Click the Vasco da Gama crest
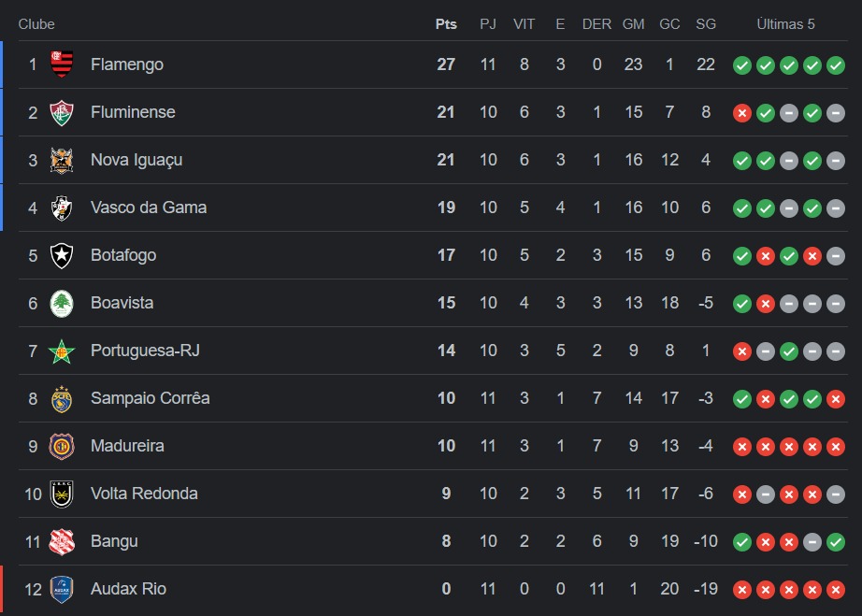The height and width of the screenshot is (616, 862). pyautogui.click(x=62, y=208)
